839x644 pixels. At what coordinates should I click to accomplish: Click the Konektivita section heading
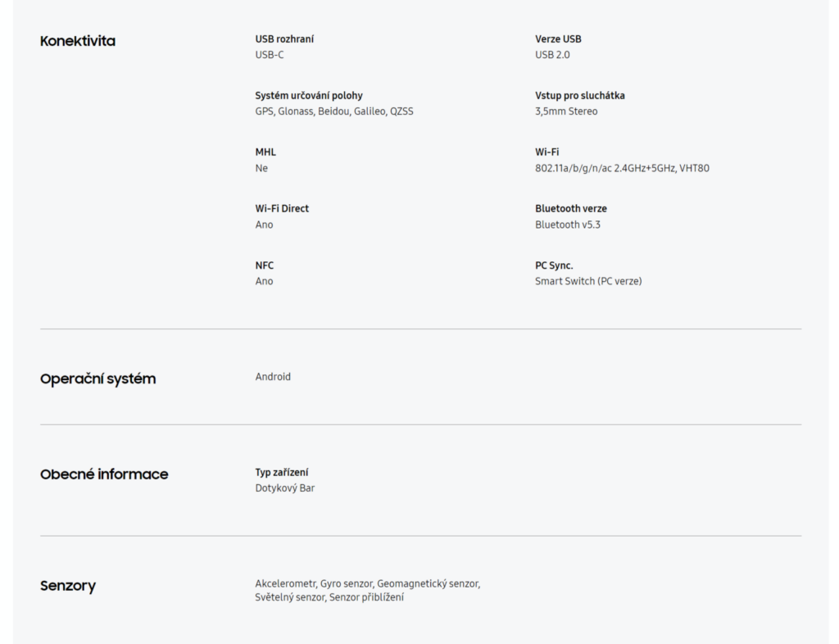[x=78, y=41]
